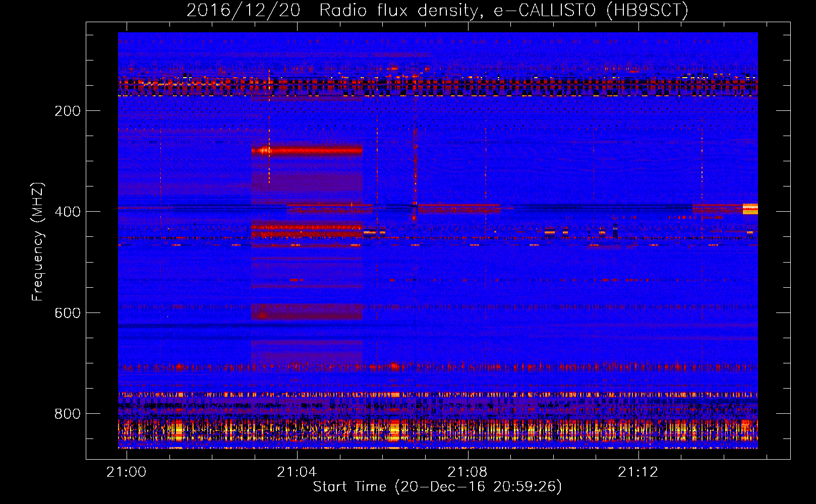Click the '21:08' time tick label
The width and height of the screenshot is (816, 504).
tap(468, 472)
